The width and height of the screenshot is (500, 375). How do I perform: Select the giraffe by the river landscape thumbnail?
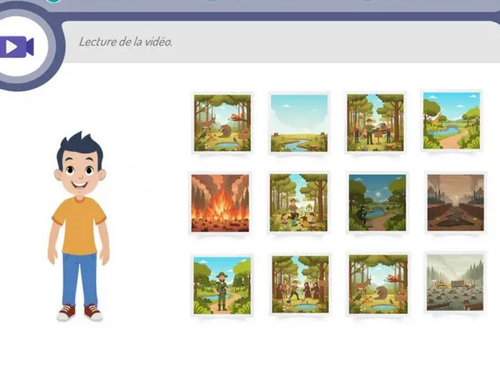[452, 121]
